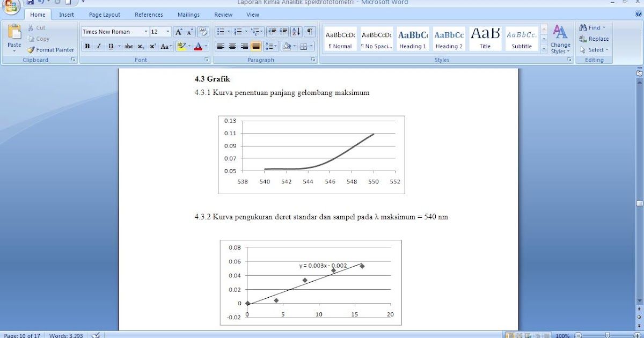Open Microsoft Word Help

click(x=639, y=14)
